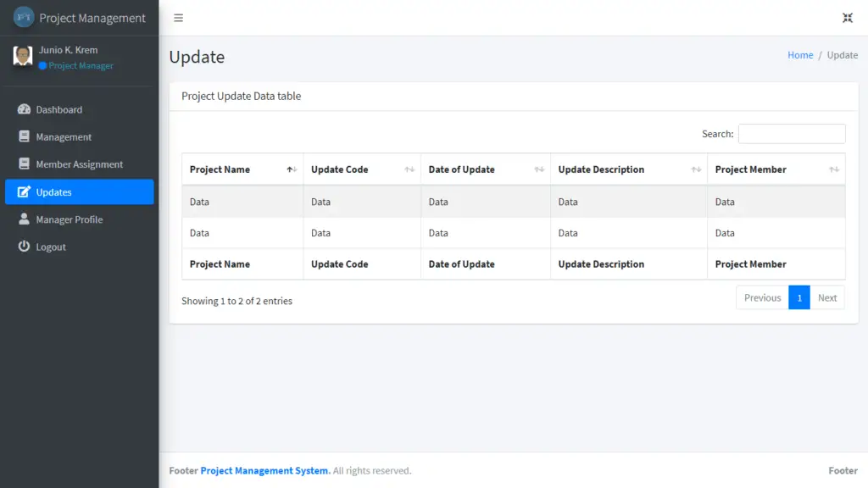Click the Project Management logo icon

[x=24, y=18]
